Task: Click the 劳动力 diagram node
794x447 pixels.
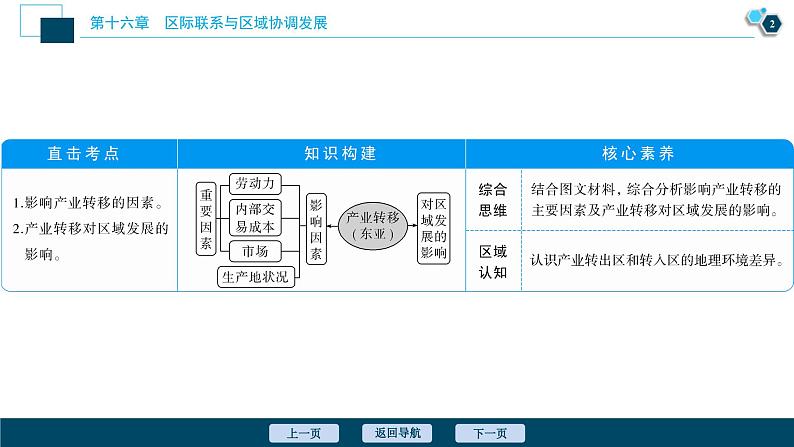Action: point(255,183)
